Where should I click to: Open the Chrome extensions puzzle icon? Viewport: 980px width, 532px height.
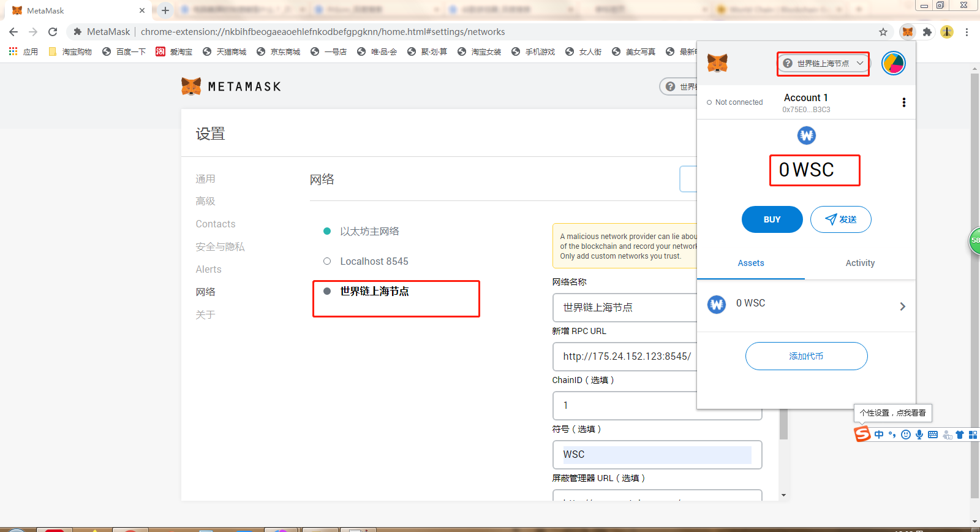[927, 32]
